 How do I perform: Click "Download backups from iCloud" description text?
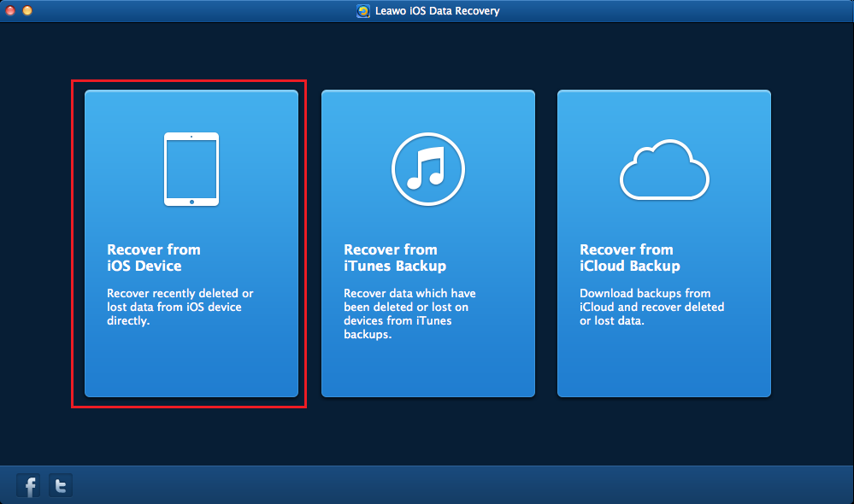coord(651,307)
